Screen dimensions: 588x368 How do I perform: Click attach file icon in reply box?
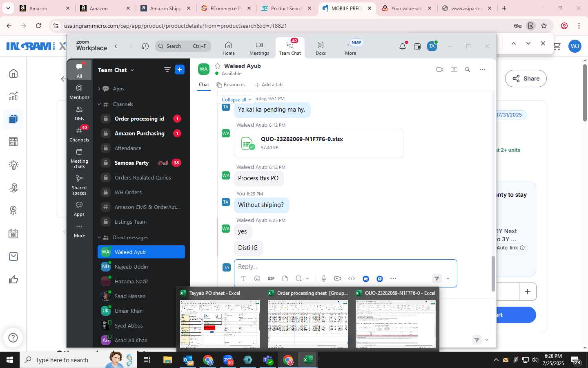[x=285, y=278]
